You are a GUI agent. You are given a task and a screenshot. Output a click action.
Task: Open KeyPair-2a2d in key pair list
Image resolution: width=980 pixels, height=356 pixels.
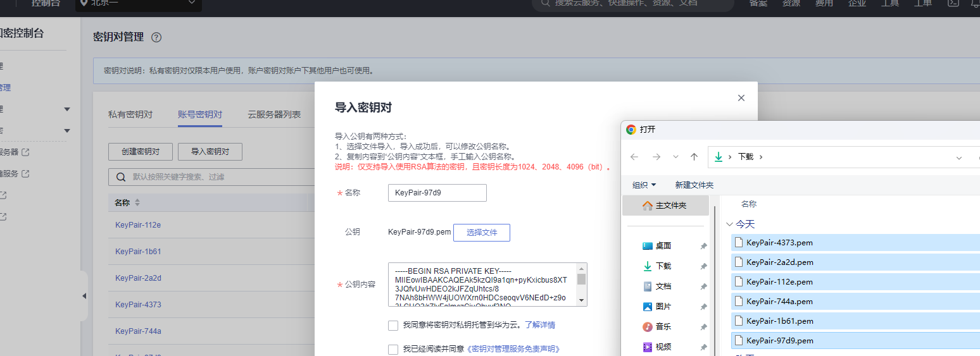[138, 278]
